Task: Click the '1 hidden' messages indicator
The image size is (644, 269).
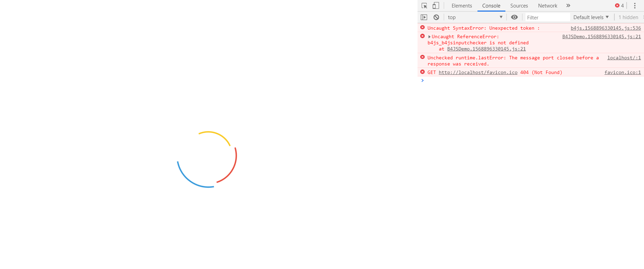Action: tap(628, 17)
